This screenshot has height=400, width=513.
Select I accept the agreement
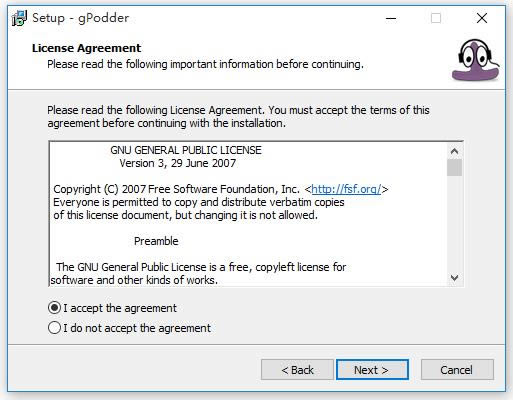[112, 308]
